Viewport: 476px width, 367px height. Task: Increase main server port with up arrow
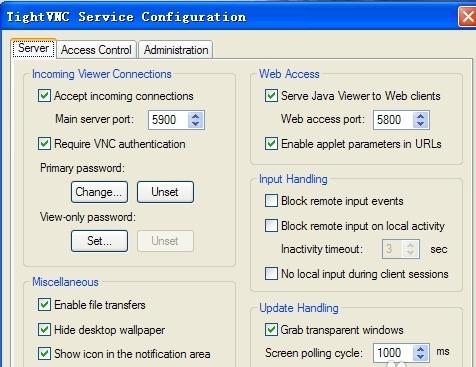(x=196, y=116)
